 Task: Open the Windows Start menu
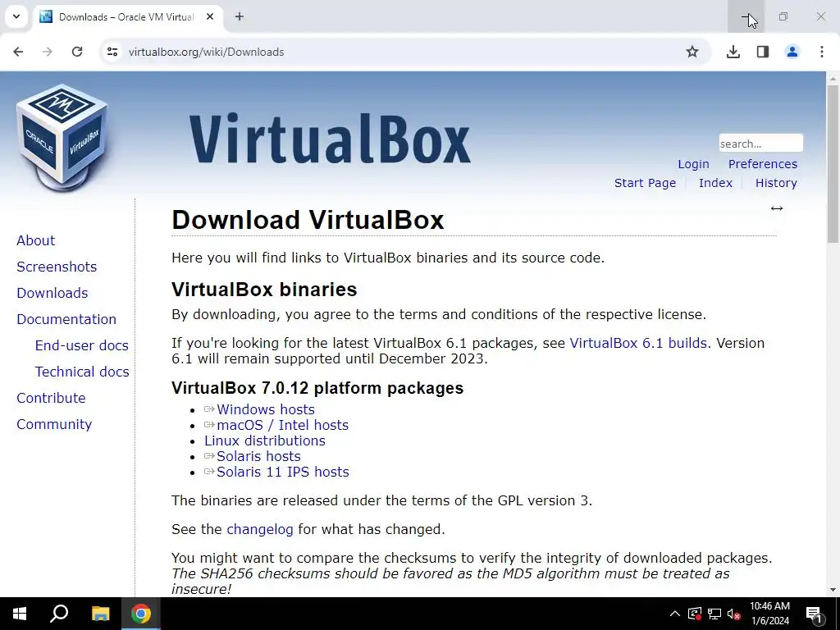pos(20,614)
